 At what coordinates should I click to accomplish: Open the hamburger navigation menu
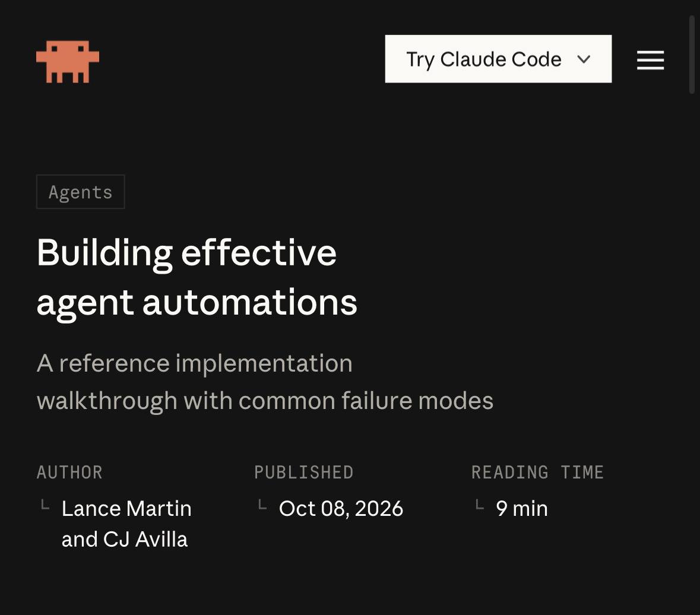point(650,60)
